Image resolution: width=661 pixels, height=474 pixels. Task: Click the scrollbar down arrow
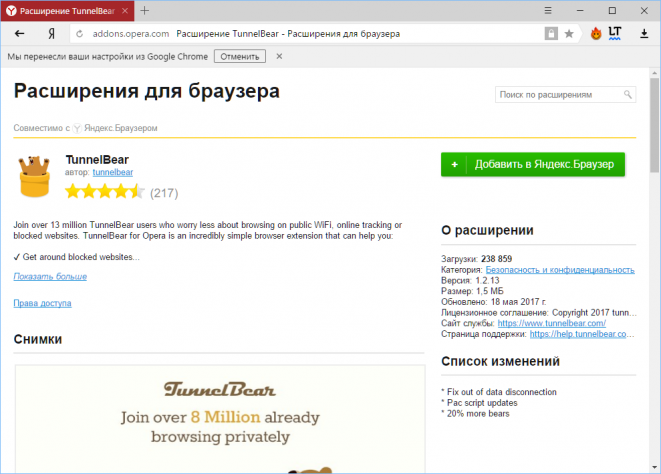654,467
